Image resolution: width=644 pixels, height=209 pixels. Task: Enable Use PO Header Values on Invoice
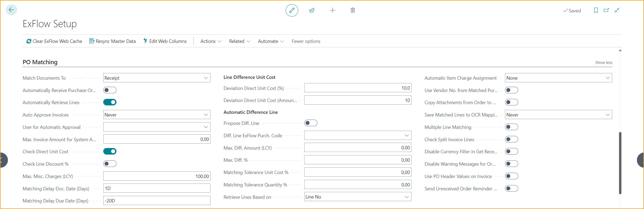pos(512,176)
